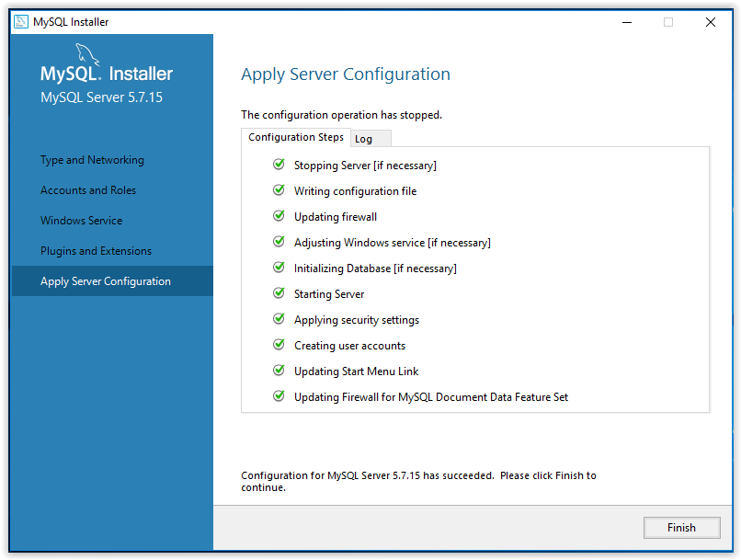Click 'Updating Firewall for MySQL Document Data Feature Set'
The width and height of the screenshot is (741, 560).
click(431, 397)
